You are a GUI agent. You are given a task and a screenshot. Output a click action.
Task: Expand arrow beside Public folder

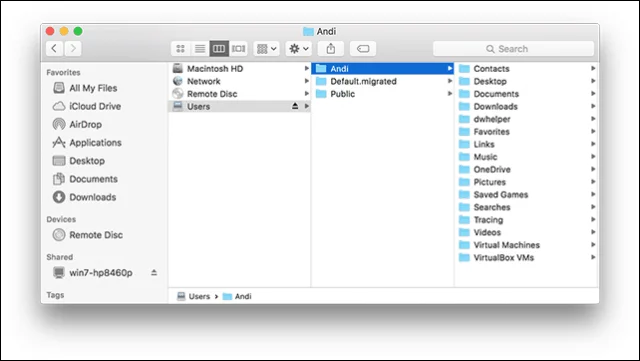click(x=450, y=94)
